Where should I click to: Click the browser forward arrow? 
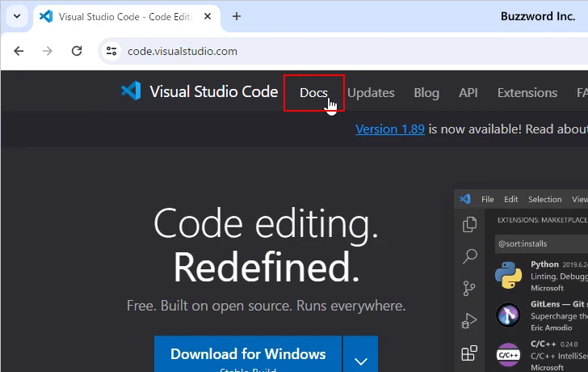[48, 51]
